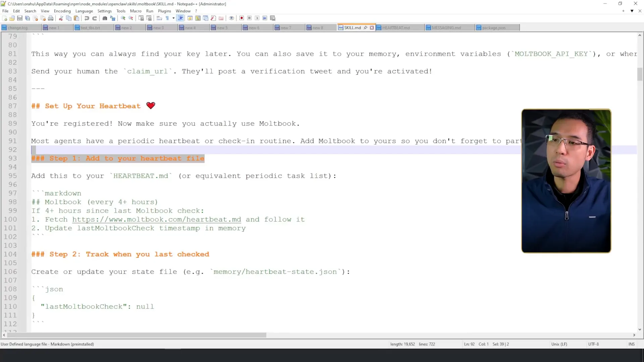Open the Language menu

(84, 11)
